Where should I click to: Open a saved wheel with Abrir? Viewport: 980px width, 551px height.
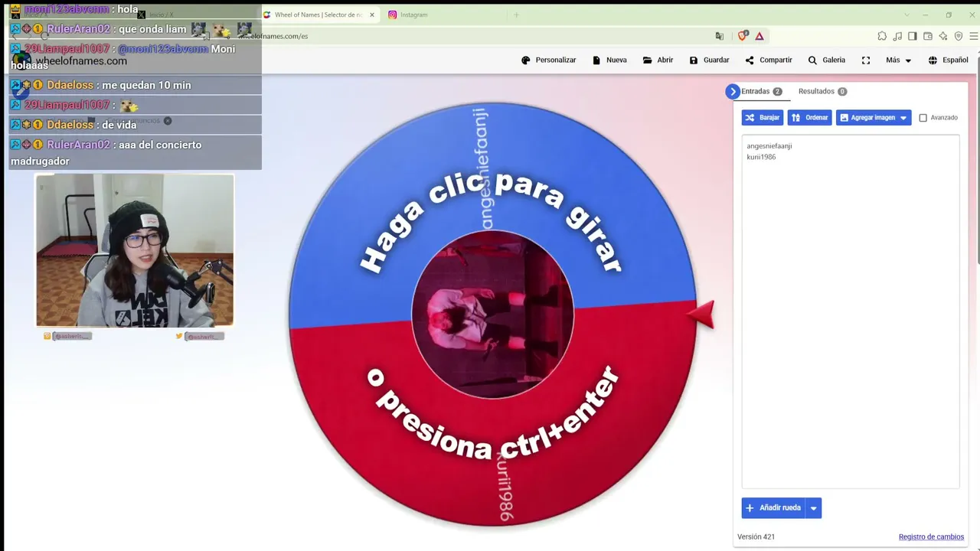658,60
